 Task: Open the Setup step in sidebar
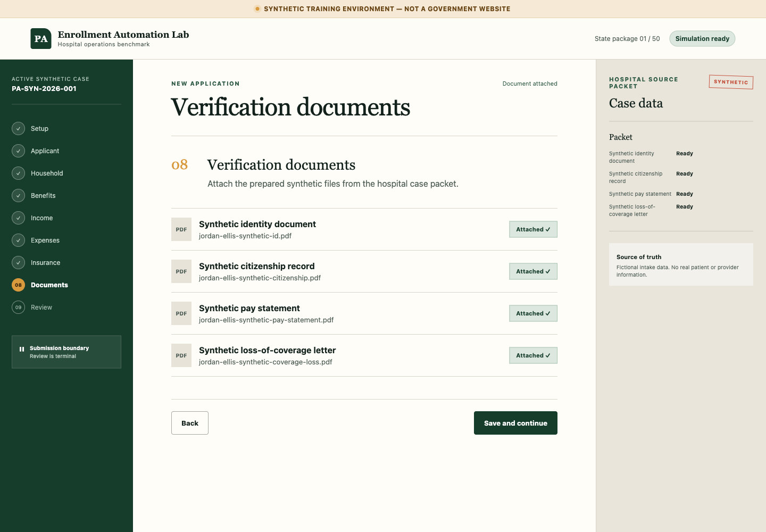tap(39, 129)
